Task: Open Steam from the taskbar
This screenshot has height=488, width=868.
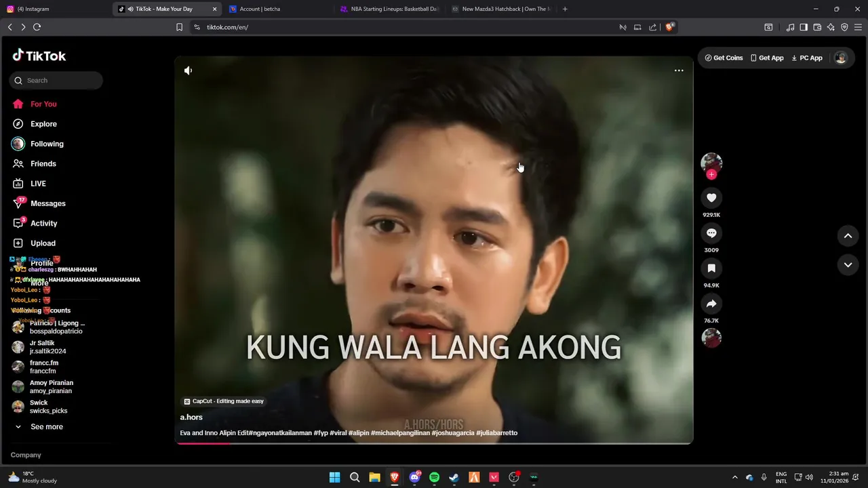Action: (x=454, y=477)
